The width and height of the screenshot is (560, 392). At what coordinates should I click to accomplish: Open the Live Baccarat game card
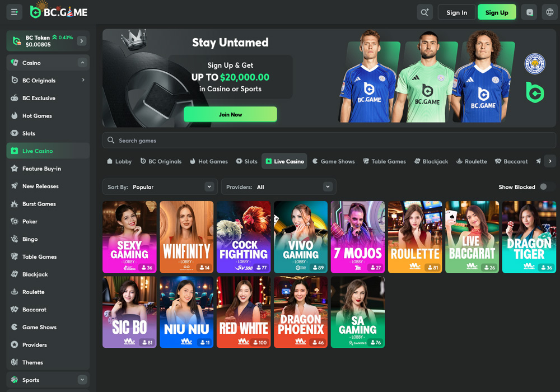click(472, 237)
